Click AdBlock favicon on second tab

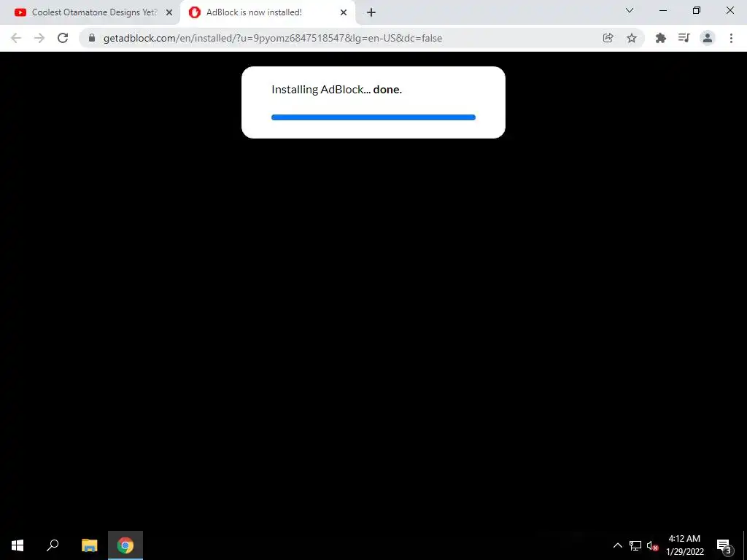click(x=194, y=12)
